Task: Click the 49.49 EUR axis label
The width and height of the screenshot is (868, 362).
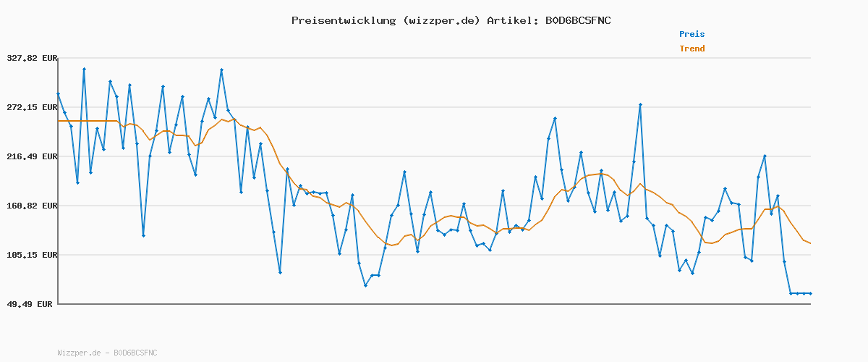Action: coord(29,304)
